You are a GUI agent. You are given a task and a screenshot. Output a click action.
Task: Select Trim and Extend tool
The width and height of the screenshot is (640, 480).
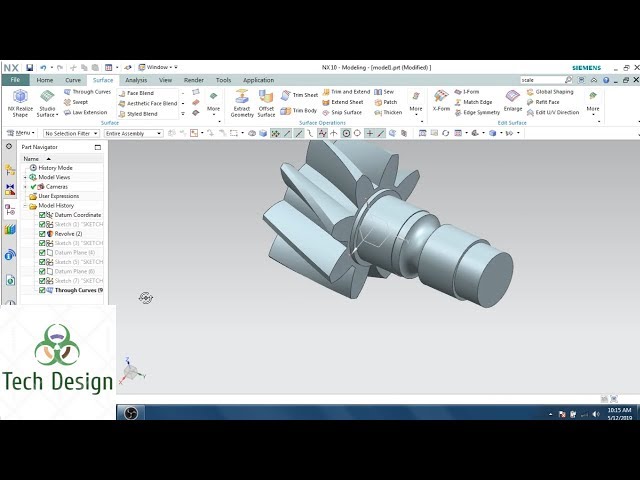(x=346, y=92)
